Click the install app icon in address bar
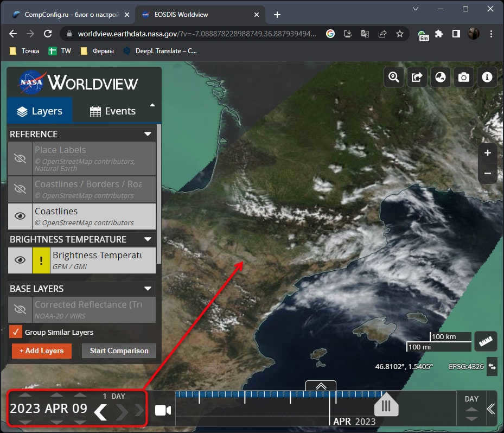The width and height of the screenshot is (504, 433). click(347, 34)
